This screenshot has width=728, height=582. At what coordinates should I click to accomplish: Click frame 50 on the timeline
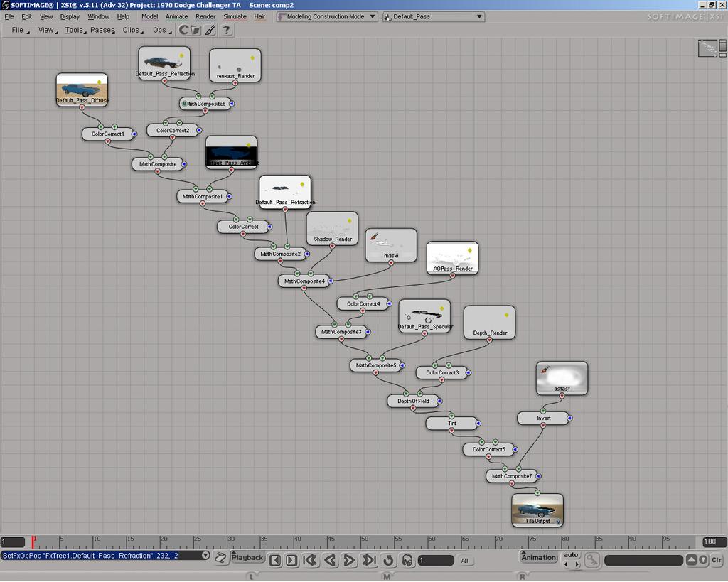pos(362,542)
